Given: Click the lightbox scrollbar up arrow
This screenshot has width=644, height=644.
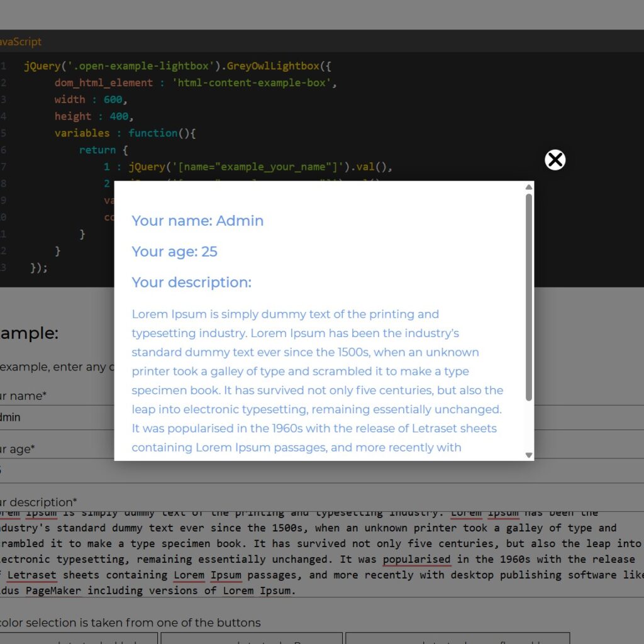Looking at the screenshot, I should (528, 187).
